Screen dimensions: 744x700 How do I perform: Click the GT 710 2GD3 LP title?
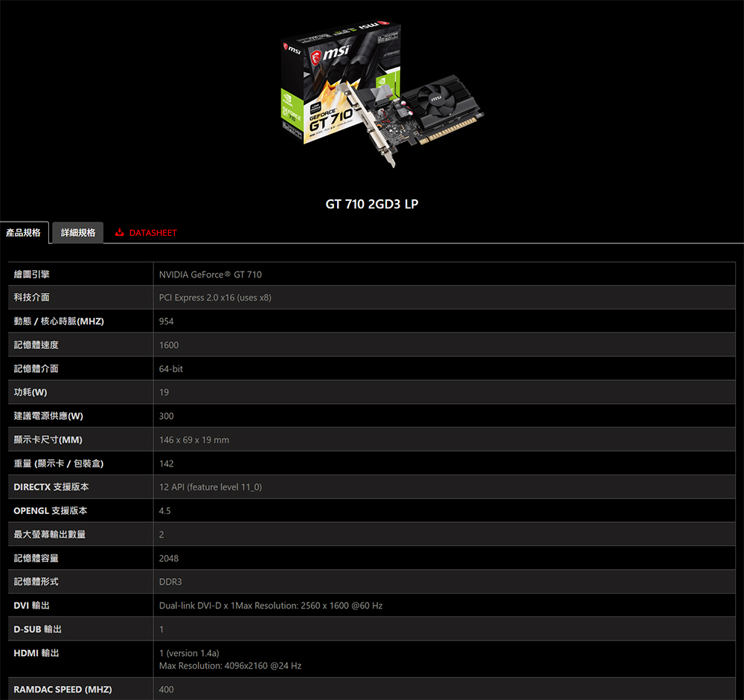click(x=372, y=204)
